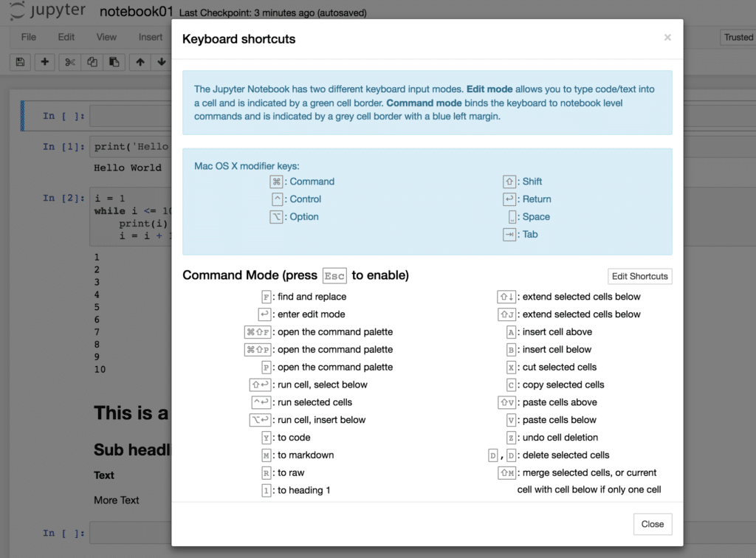Image resolution: width=756 pixels, height=558 pixels.
Task: Click the Return key symbol in modifier list
Action: click(x=509, y=199)
